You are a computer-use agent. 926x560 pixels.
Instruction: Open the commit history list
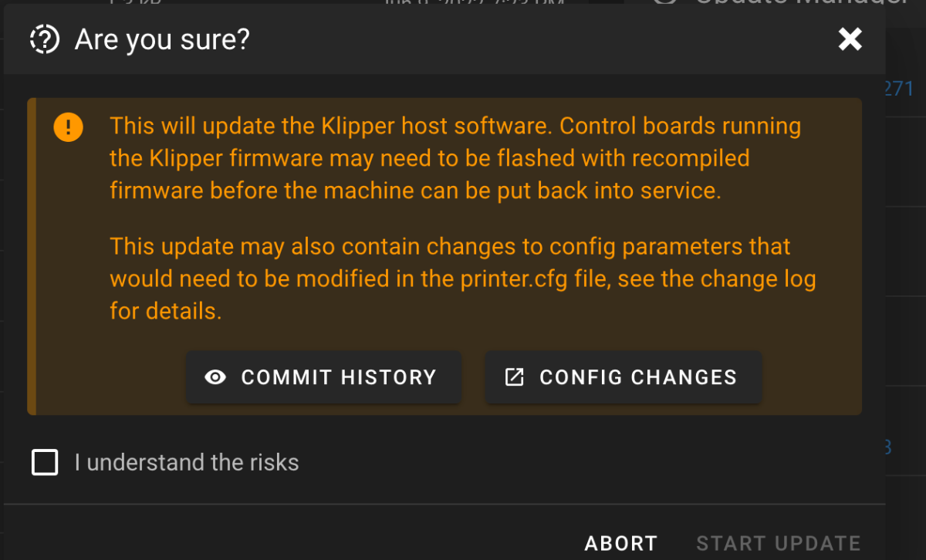point(323,377)
